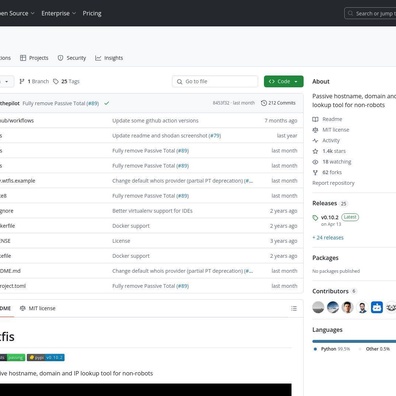Open the Readme link in About
The height and width of the screenshot is (396, 396).
tap(332, 119)
